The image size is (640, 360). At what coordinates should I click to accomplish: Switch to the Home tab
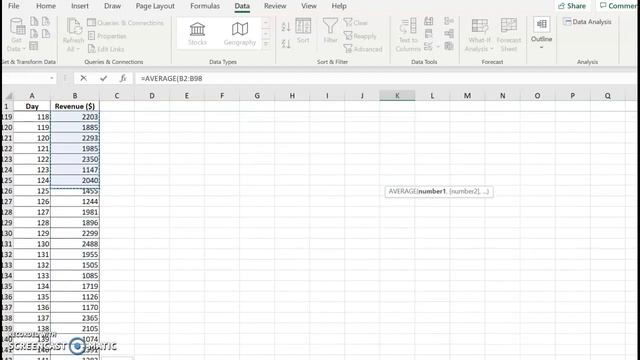pos(46,6)
